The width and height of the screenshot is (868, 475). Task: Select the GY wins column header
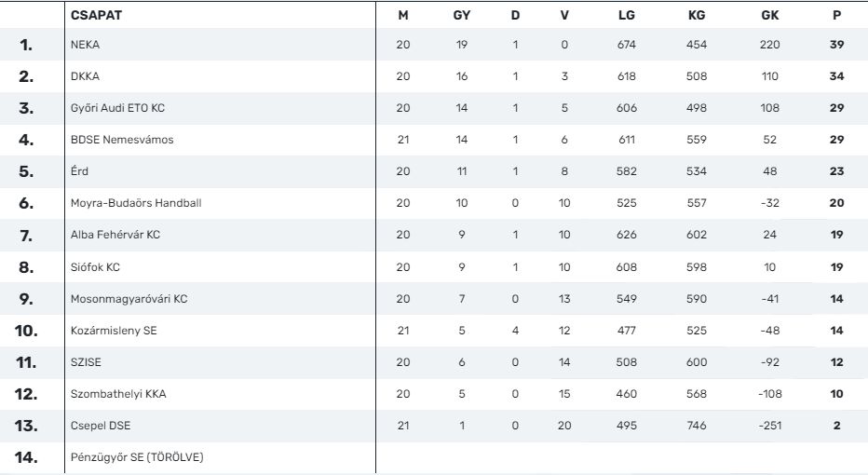pos(461,16)
